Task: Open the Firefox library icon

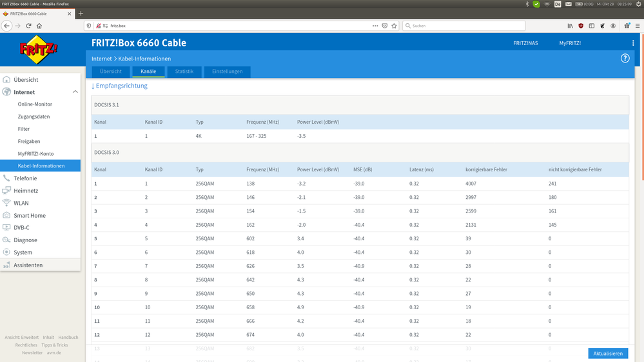Action: [570, 26]
